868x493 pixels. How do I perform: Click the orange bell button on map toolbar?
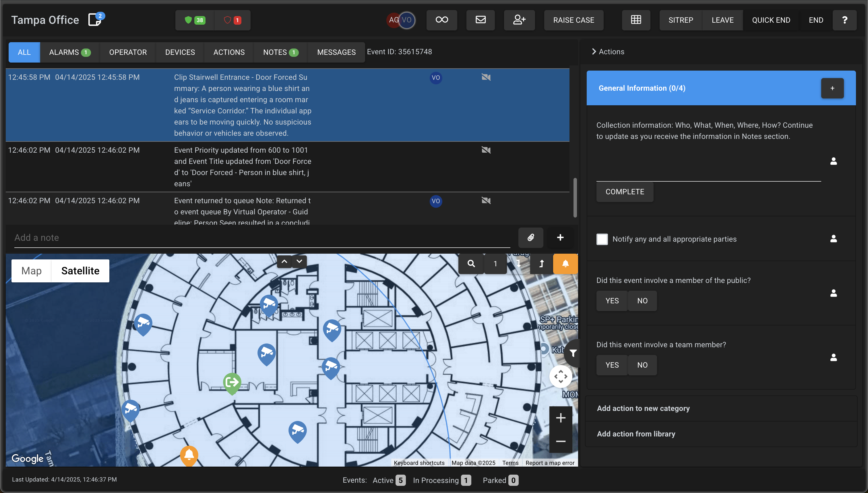pos(565,263)
